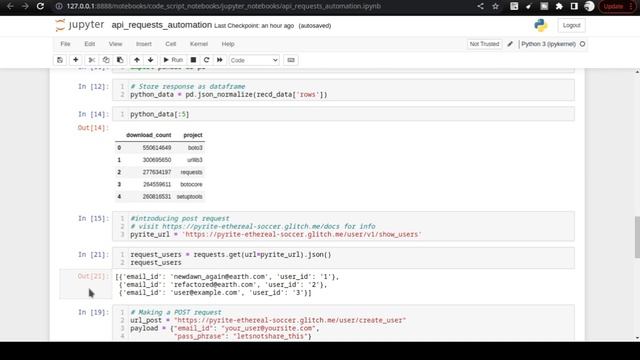Viewport: 640px width, 360px height.
Task: Click the kernel idle circle indicator
Action: pyautogui.click(x=582, y=44)
